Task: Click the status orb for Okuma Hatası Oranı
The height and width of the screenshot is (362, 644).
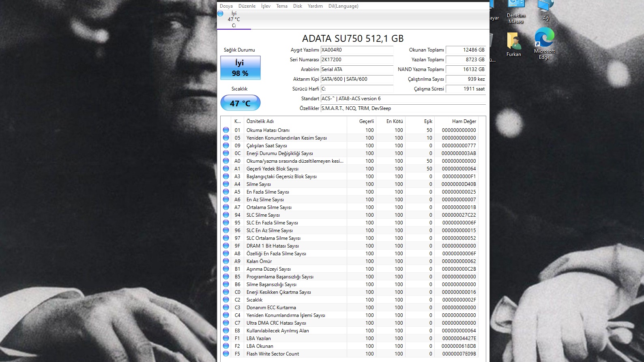Action: tap(226, 130)
